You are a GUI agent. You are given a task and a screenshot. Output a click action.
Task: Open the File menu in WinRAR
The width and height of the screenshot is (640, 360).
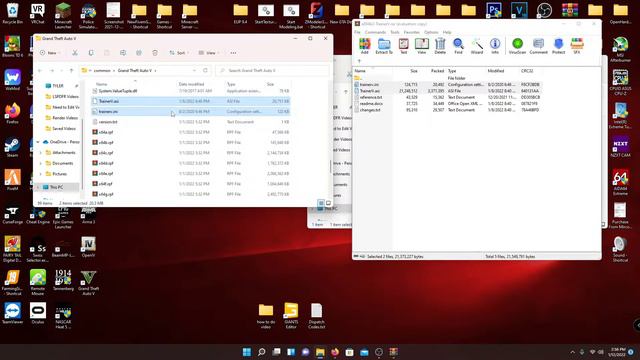click(357, 32)
